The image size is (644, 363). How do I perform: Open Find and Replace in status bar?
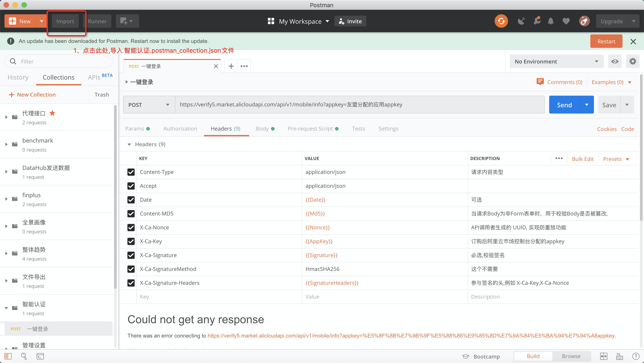point(24,356)
